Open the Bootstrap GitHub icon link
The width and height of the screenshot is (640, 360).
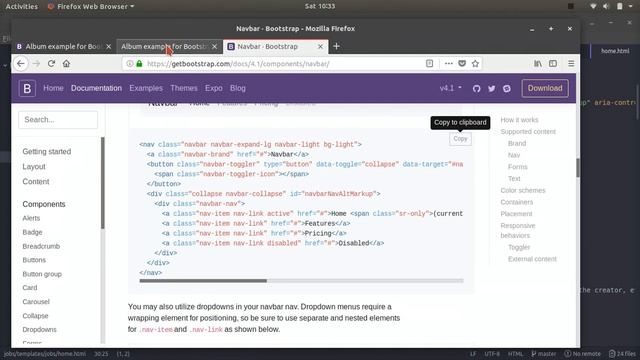click(x=476, y=89)
